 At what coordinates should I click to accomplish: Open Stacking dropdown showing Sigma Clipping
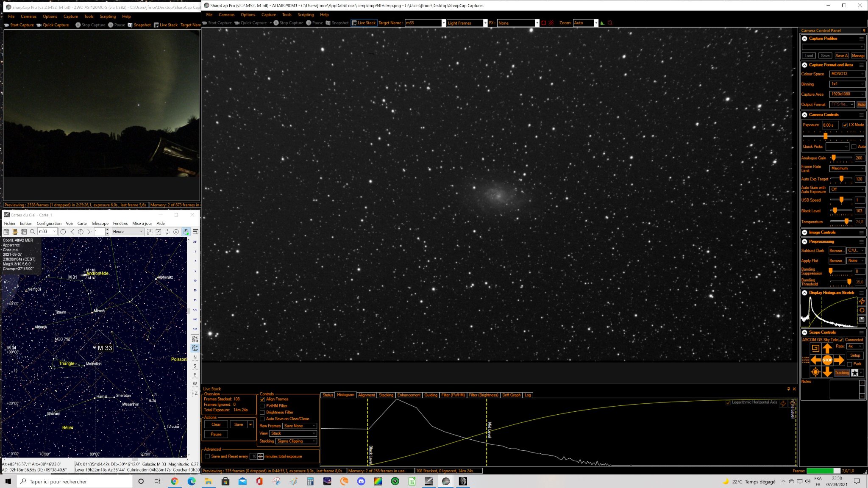click(x=296, y=441)
